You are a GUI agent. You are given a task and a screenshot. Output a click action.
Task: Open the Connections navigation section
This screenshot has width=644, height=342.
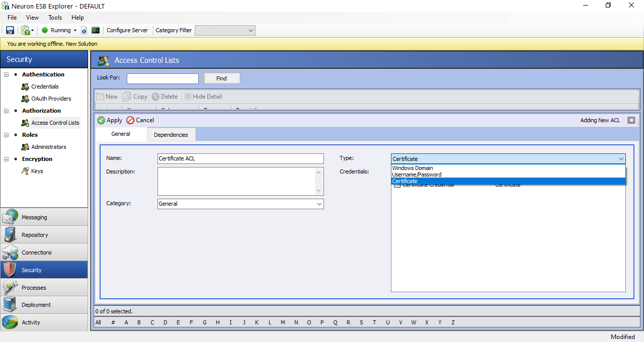44,252
